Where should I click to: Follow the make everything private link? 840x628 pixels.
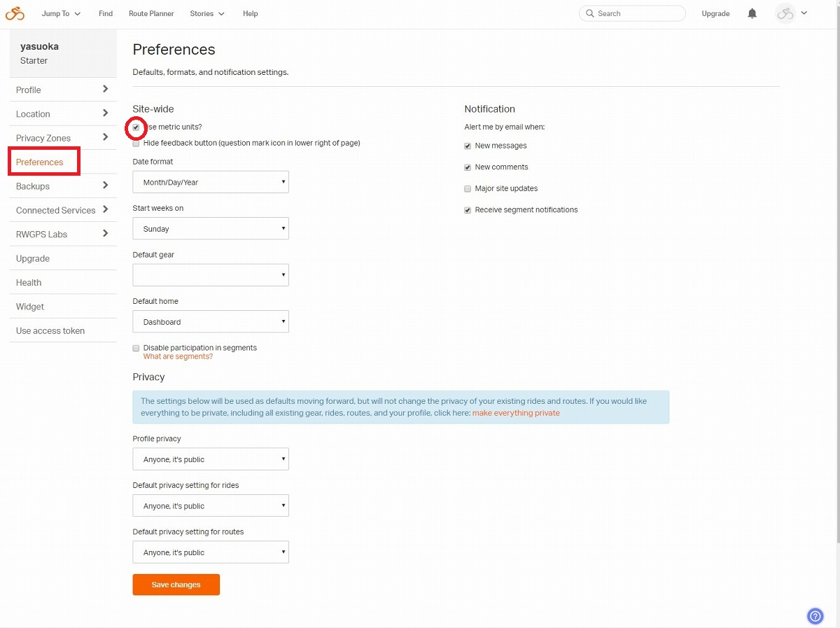point(516,413)
